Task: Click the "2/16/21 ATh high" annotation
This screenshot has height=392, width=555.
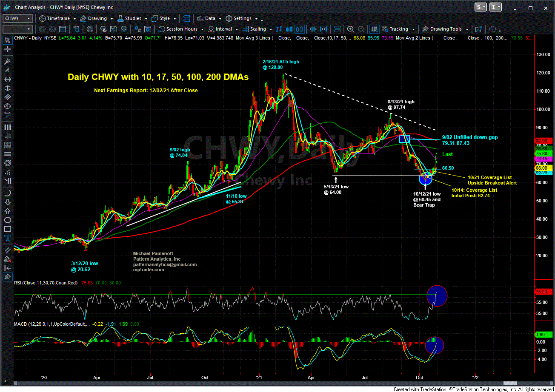Action: coord(281,62)
